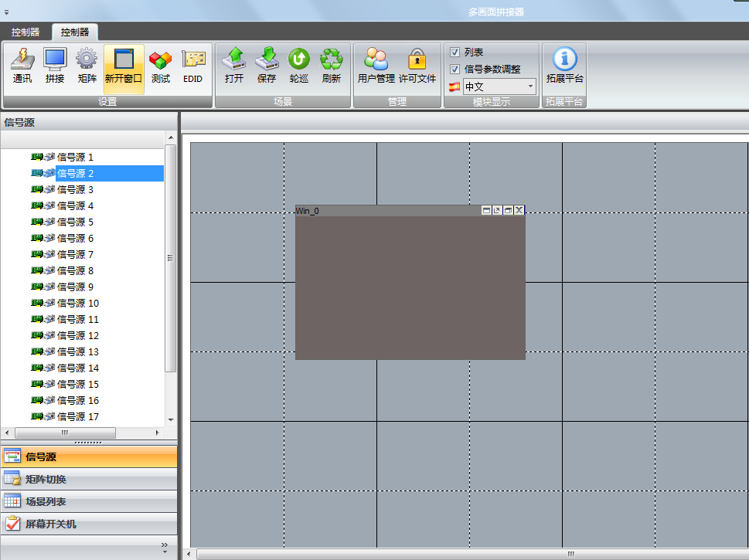Open the 场景列表 scene list panel
This screenshot has height=560, width=749.
tap(89, 502)
